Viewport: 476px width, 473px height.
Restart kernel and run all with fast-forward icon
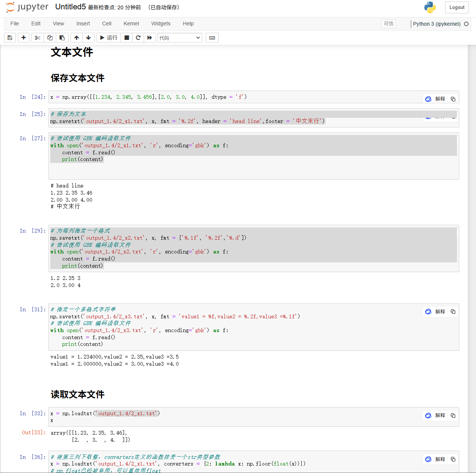pyautogui.click(x=150, y=37)
